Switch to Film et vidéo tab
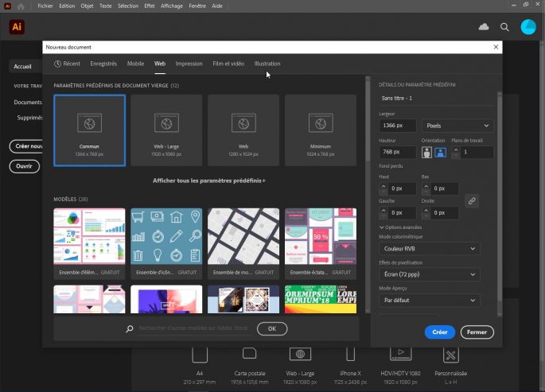Screen dimensions: 545x392 228,64
